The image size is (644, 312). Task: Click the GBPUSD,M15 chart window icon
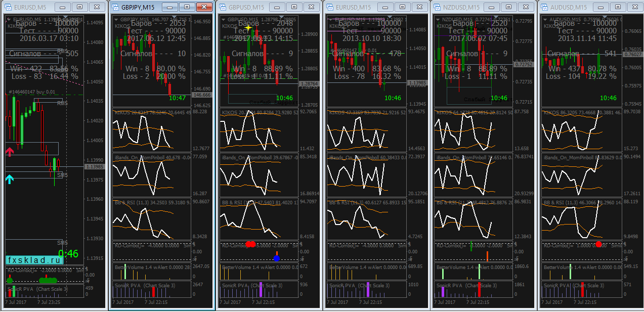(223, 7)
